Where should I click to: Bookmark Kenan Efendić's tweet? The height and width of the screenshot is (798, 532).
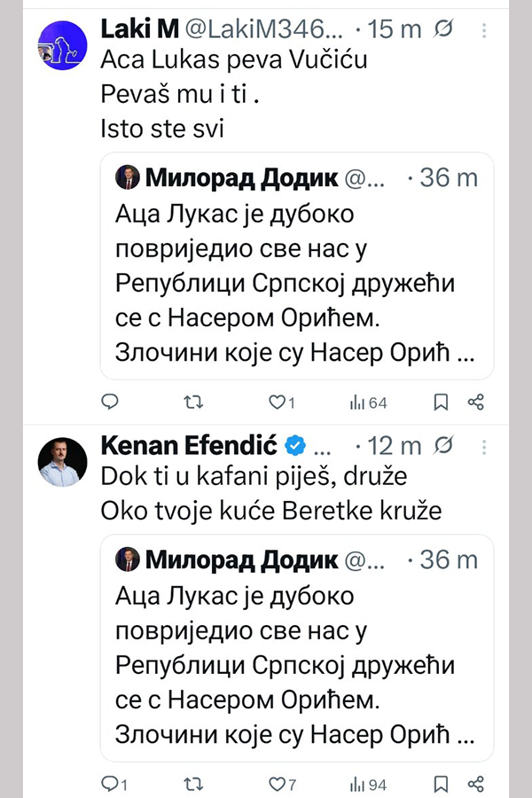point(441,784)
